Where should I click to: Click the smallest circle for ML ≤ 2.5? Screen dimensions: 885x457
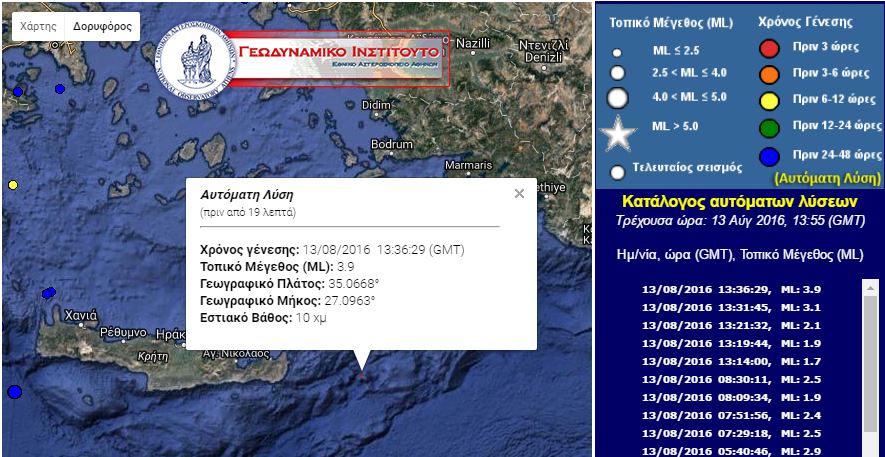tap(617, 52)
